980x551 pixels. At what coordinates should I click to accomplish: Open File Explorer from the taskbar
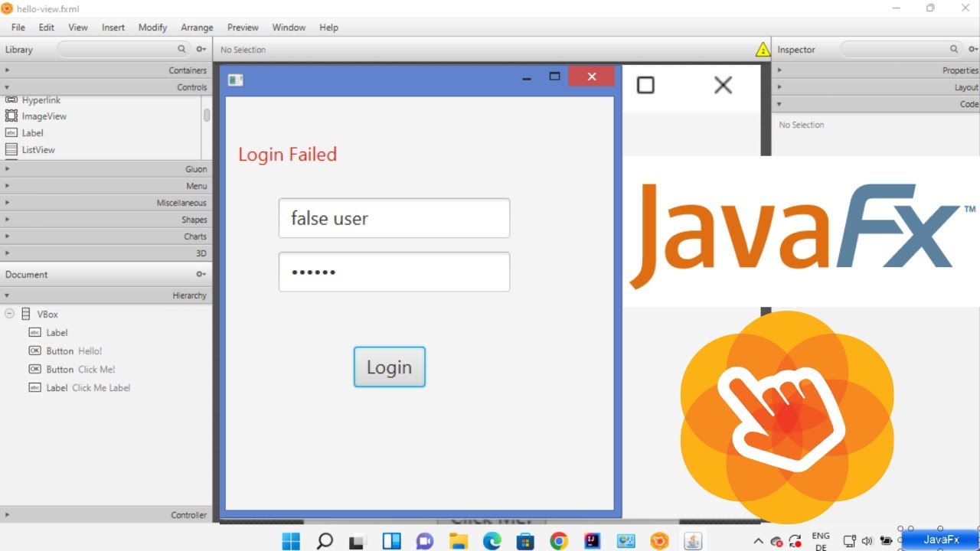click(458, 541)
